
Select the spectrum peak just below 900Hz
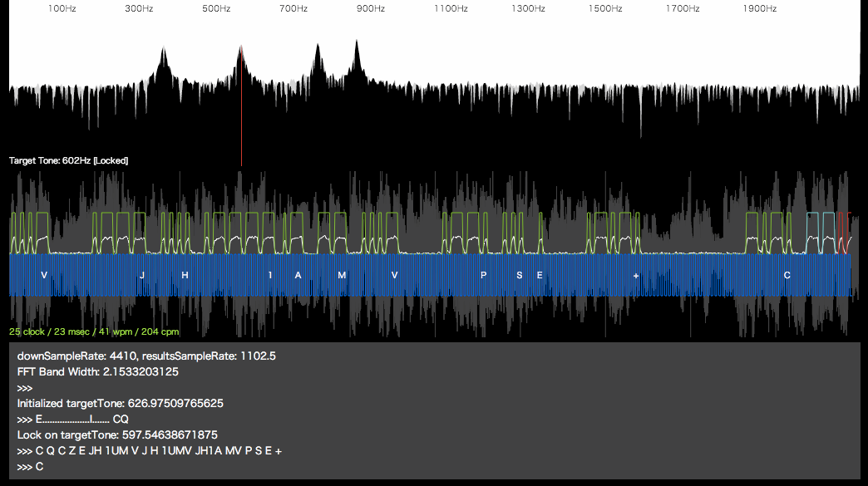(x=356, y=58)
